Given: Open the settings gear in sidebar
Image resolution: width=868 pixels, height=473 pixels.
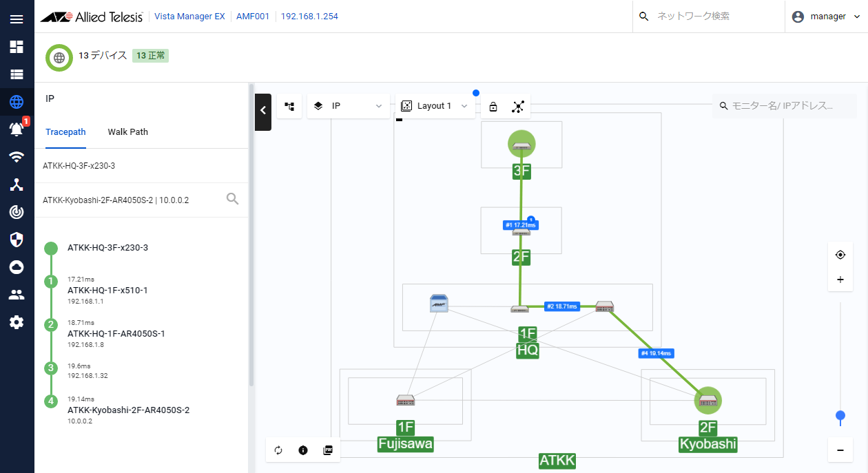Looking at the screenshot, I should (x=17, y=322).
